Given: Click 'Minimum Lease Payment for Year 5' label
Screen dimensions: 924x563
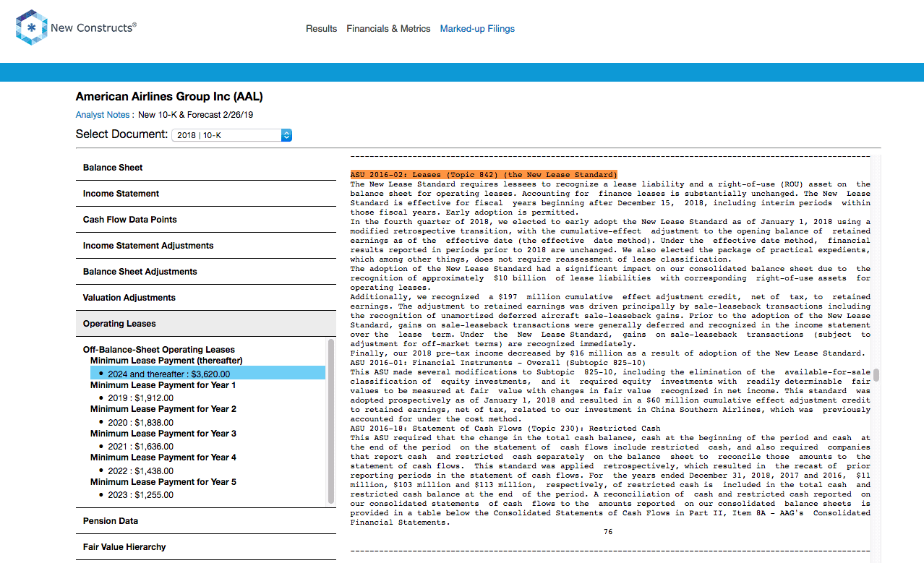Looking at the screenshot, I should pyautogui.click(x=163, y=482).
